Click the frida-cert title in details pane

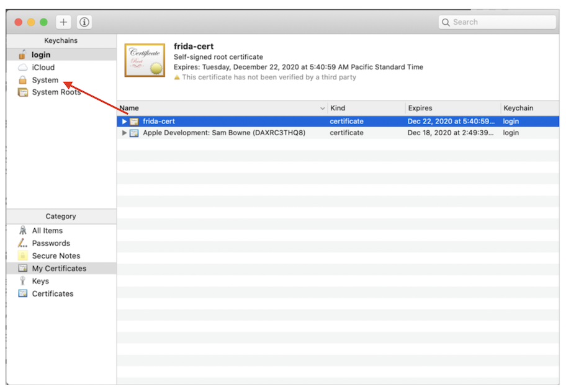click(x=194, y=46)
